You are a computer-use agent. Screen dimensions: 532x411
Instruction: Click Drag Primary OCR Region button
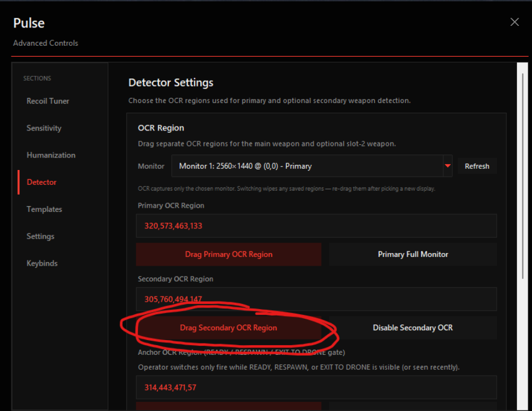229,254
